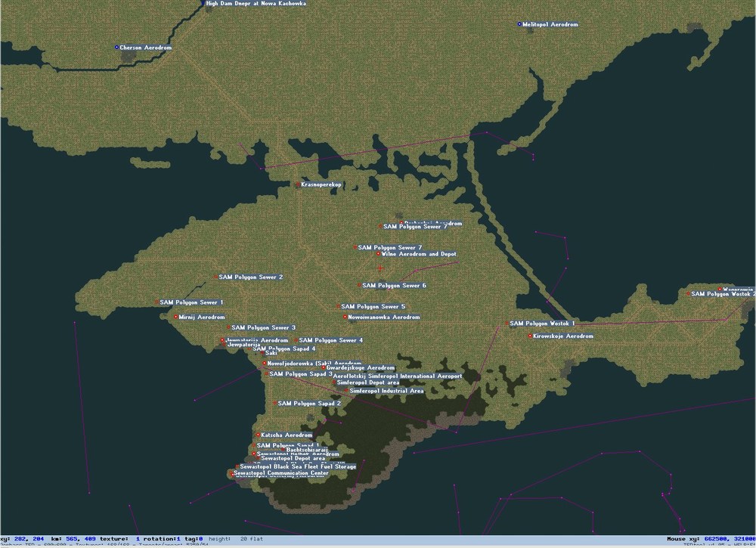Select the SAM Polygon Sapad 2 marker
The height and width of the screenshot is (548, 756).
point(275,404)
